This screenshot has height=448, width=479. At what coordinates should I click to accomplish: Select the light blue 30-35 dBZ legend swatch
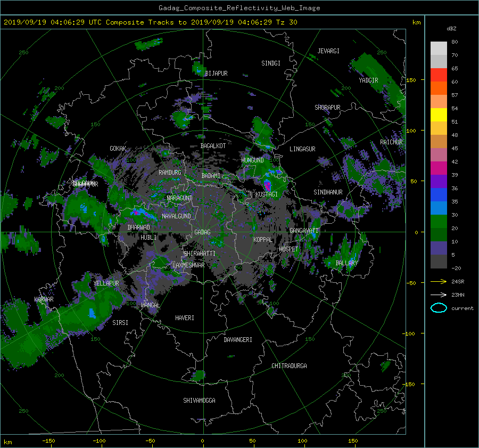pos(439,208)
